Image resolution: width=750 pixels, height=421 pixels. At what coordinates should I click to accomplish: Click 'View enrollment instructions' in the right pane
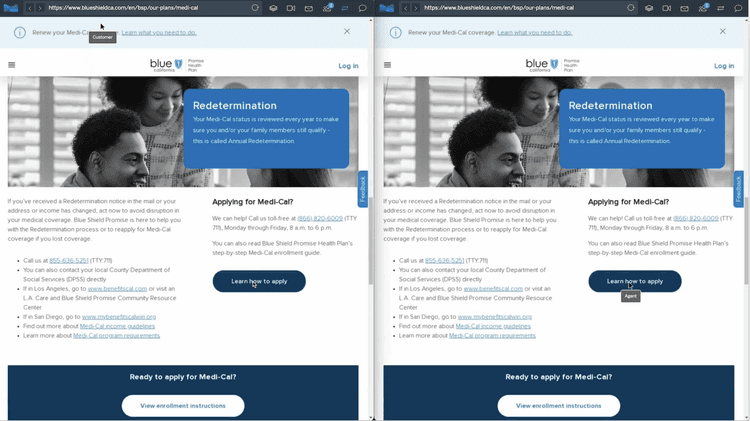[558, 406]
